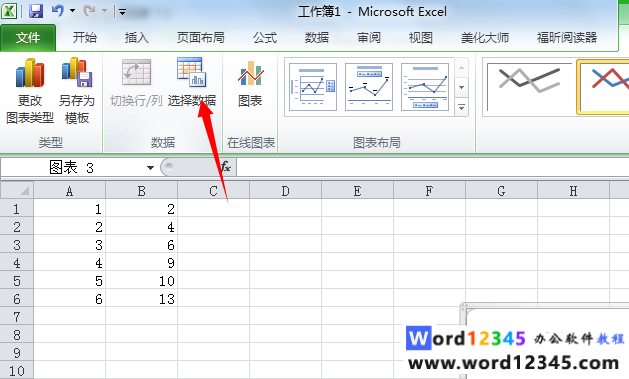Open the 福昕阅读器 tab
629x379 pixels.
click(x=567, y=38)
